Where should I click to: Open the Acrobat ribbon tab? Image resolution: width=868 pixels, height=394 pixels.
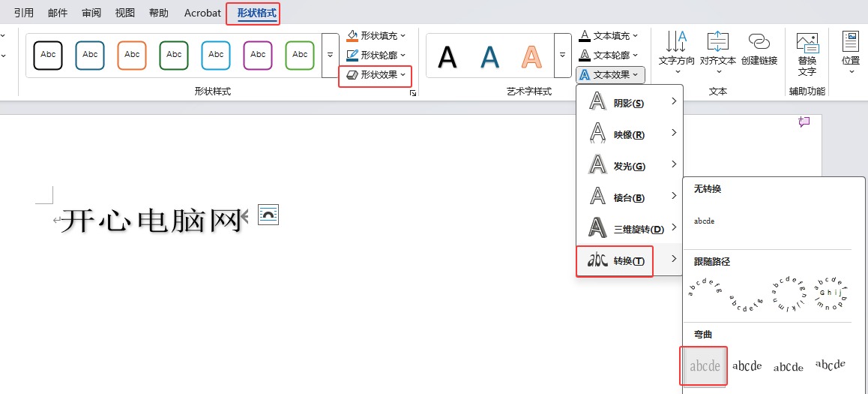coord(202,13)
